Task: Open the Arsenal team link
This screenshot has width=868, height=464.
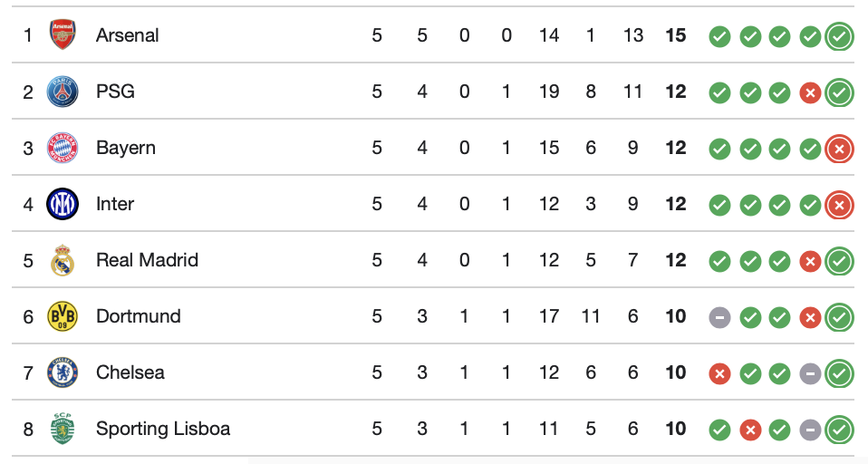Action: click(x=127, y=35)
